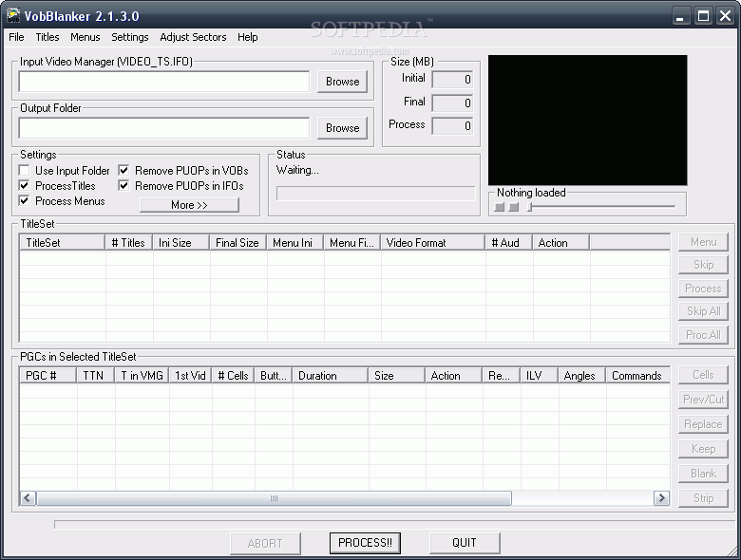The image size is (741, 560).
Task: Click the status progress bar
Action: [375, 193]
